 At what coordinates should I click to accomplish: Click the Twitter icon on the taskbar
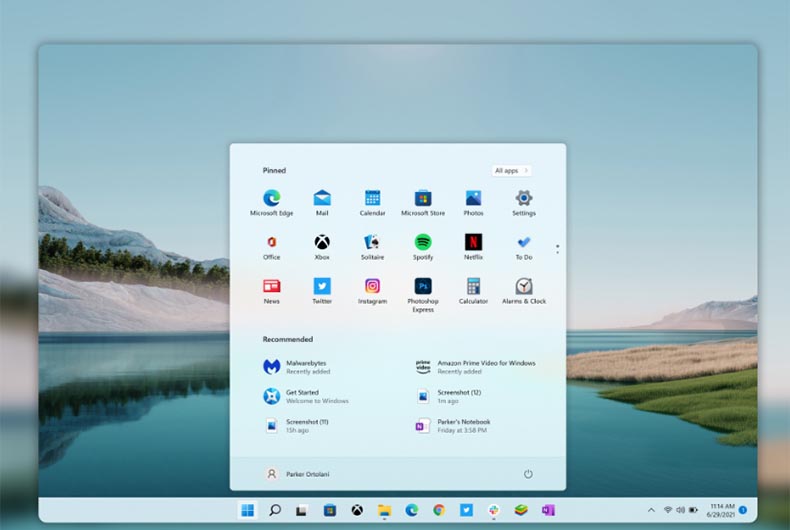pyautogui.click(x=466, y=510)
